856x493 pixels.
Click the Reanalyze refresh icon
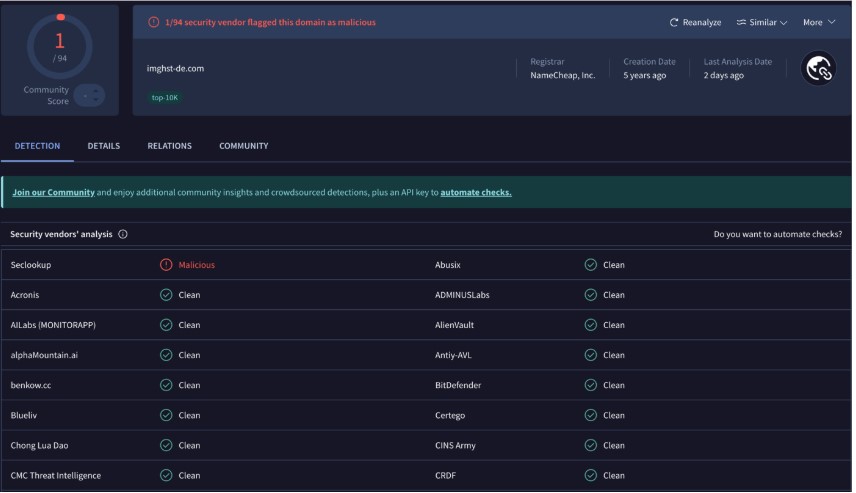[676, 22]
